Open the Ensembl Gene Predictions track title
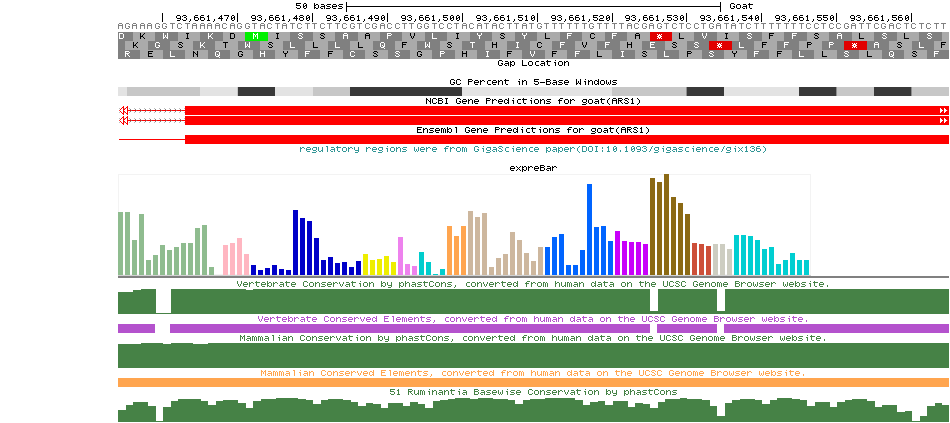The image size is (950, 423). (533, 130)
